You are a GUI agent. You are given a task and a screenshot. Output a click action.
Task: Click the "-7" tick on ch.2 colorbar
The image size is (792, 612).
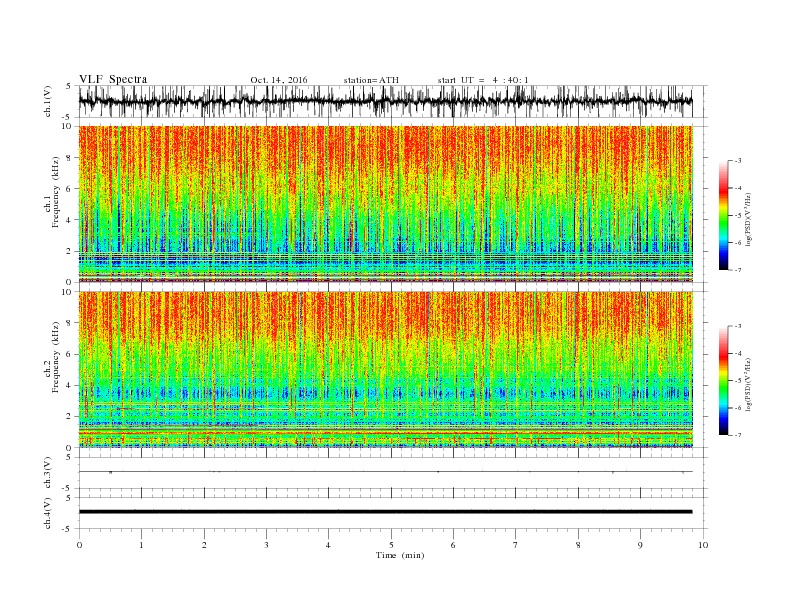pyautogui.click(x=737, y=435)
